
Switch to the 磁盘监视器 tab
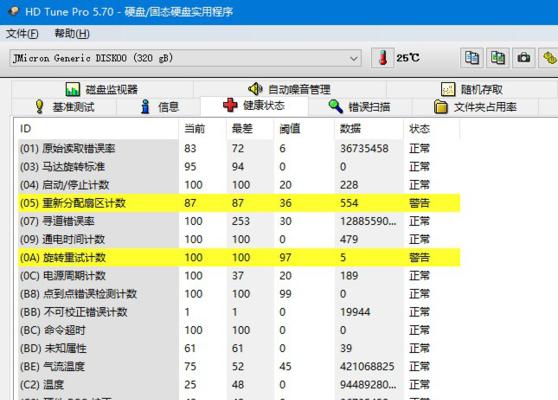coord(102,89)
